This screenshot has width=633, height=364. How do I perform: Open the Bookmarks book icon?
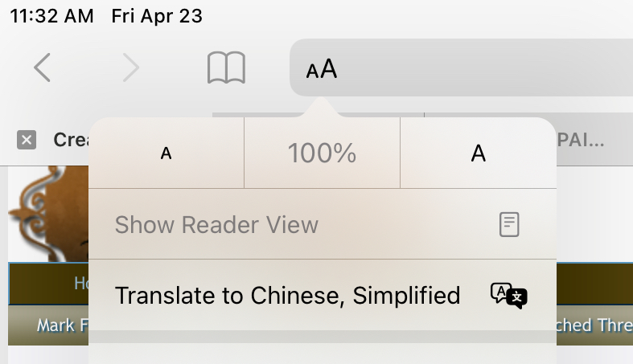(x=226, y=68)
